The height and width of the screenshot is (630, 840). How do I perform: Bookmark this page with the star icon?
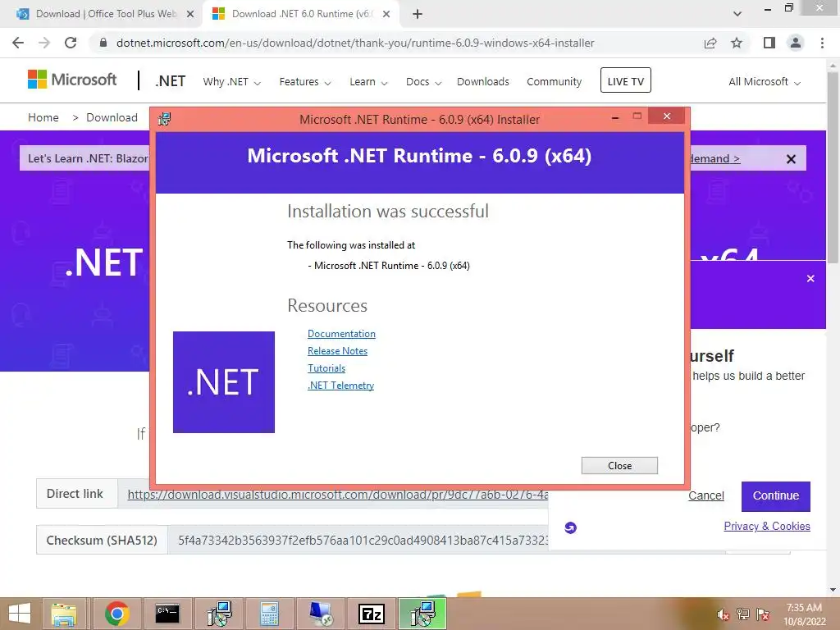pyautogui.click(x=737, y=43)
